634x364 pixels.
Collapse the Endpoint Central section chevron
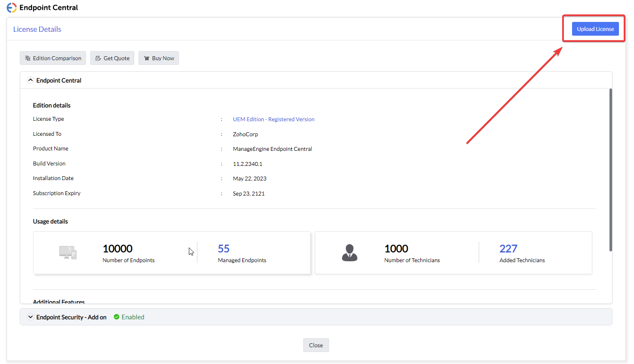(x=31, y=80)
